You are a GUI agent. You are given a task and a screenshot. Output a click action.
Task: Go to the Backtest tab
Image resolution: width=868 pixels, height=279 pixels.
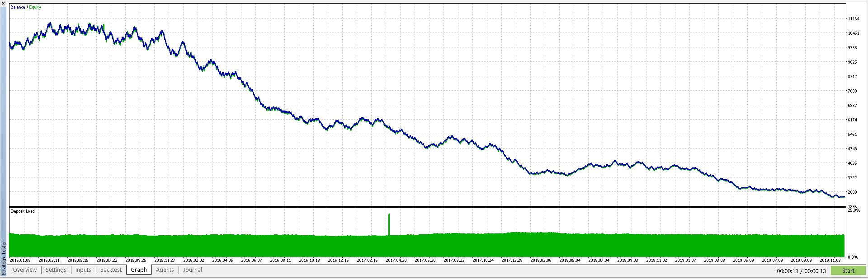coord(111,270)
